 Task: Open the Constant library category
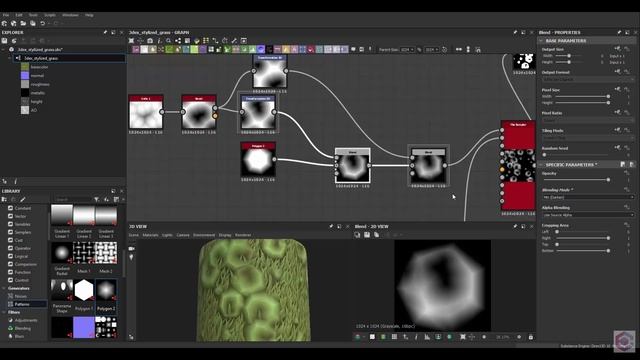[22, 208]
